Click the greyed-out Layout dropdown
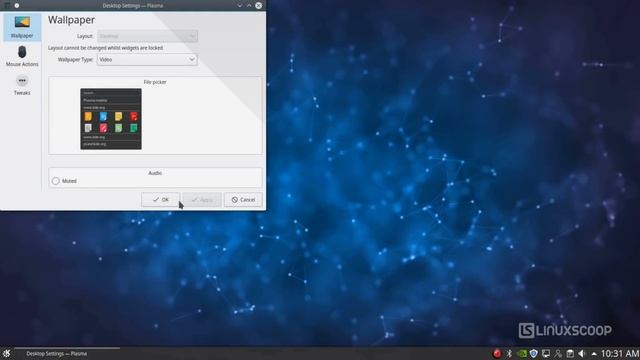Screen dimensions: 640x360 pos(147,36)
